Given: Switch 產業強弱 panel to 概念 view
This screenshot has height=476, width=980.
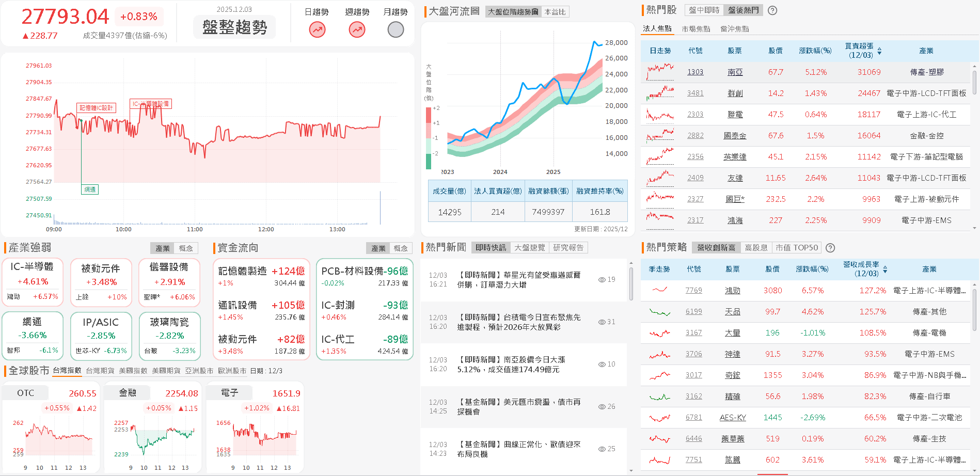Looking at the screenshot, I should click(186, 248).
